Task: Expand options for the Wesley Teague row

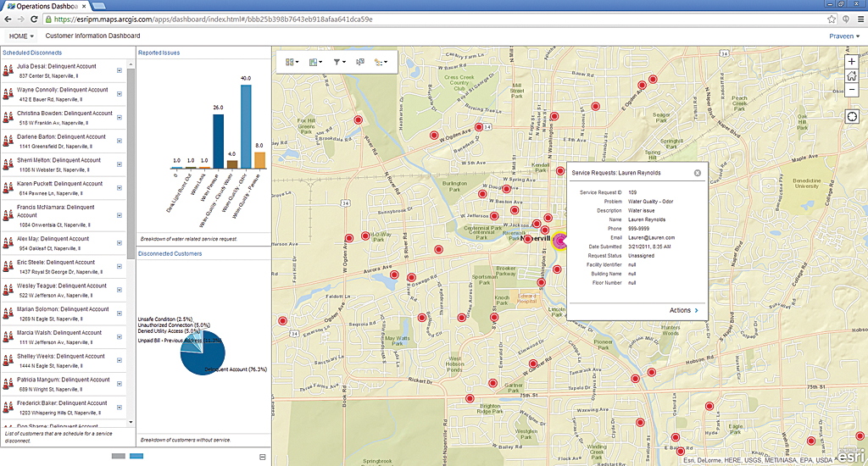Action: [x=120, y=290]
